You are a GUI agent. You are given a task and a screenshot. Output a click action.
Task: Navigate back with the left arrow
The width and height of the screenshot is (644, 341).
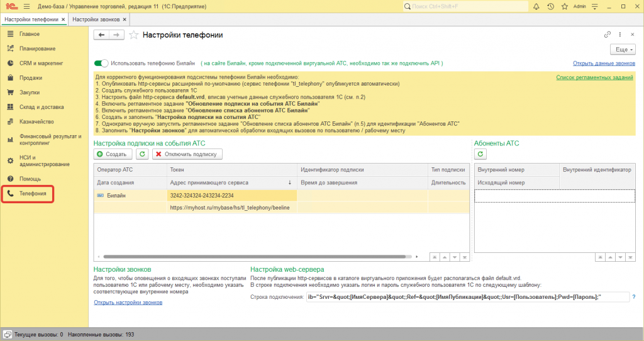tap(101, 35)
